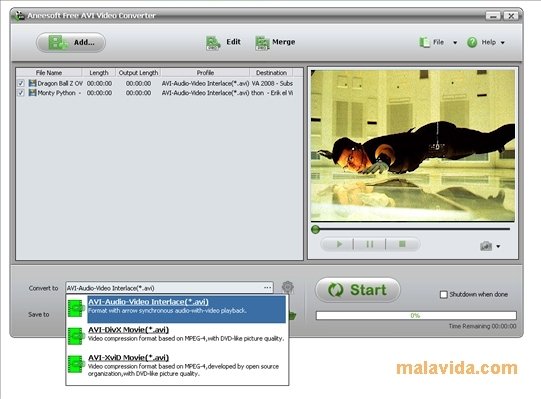Pause the video preview

[x=370, y=244]
